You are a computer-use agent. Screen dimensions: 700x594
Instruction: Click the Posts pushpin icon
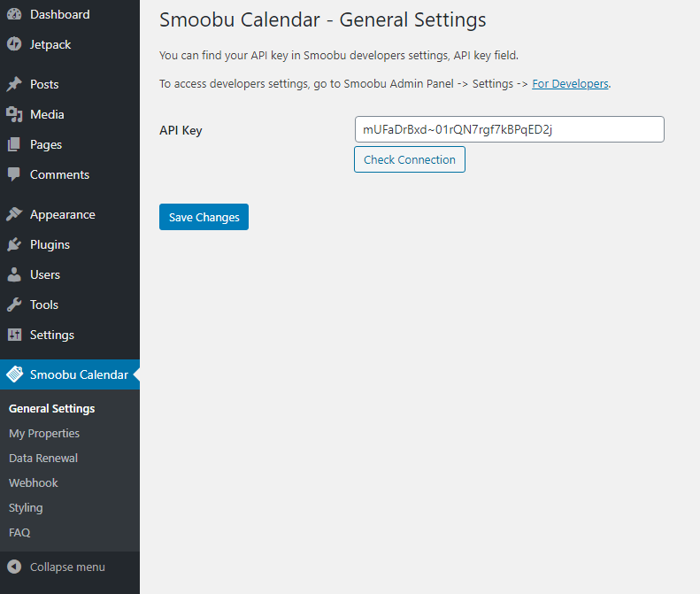click(x=14, y=84)
